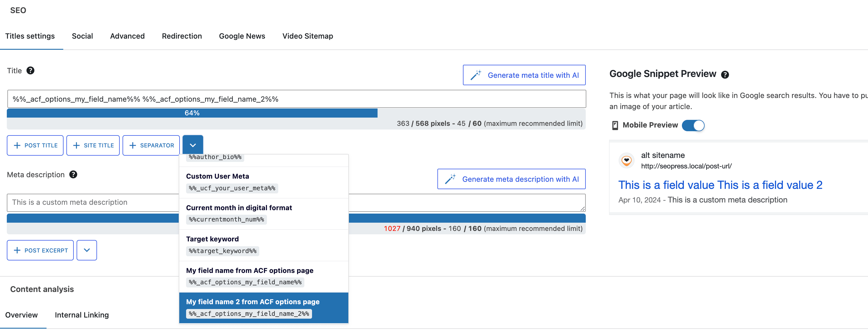868x334 pixels.
Task: Click the Google Snippet Preview heading
Action: pos(662,74)
